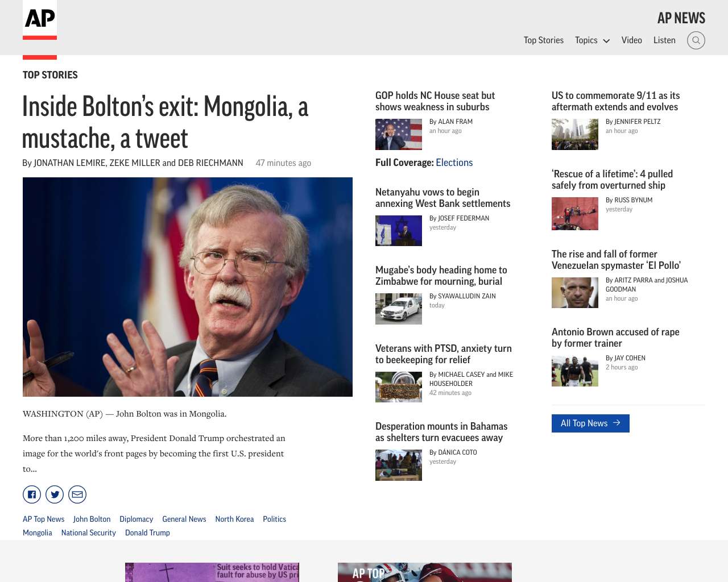Screen dimensions: 728x582
Task: Click the AP NEWS title text
Action: [681, 18]
